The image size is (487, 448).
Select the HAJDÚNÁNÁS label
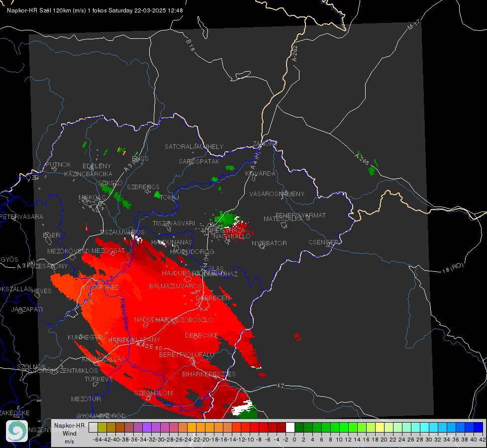tap(172, 242)
